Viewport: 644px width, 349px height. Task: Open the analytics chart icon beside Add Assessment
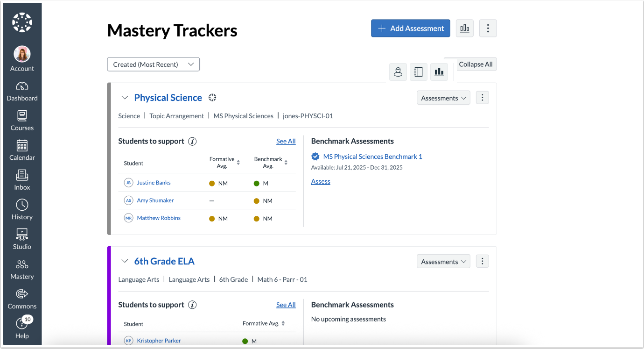point(464,28)
